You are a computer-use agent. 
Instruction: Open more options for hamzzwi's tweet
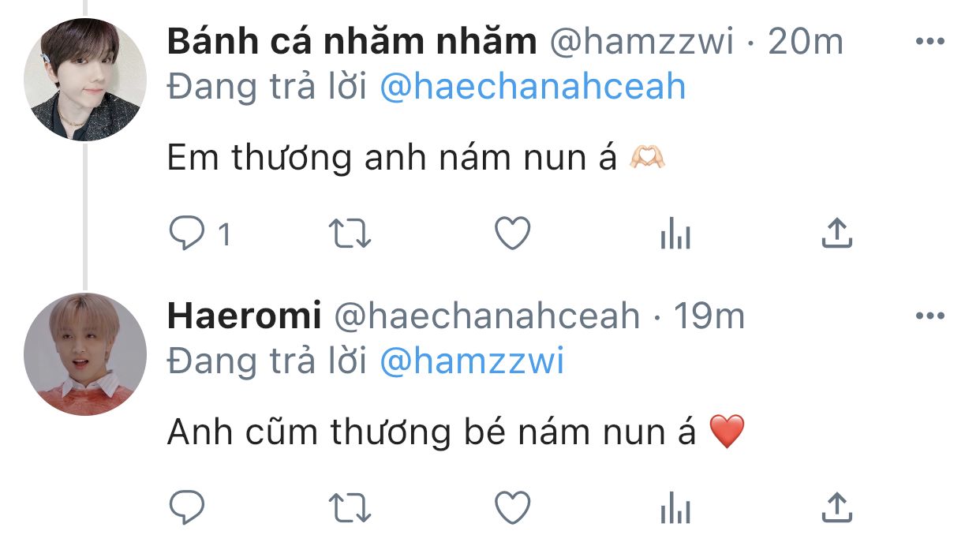[x=930, y=43]
